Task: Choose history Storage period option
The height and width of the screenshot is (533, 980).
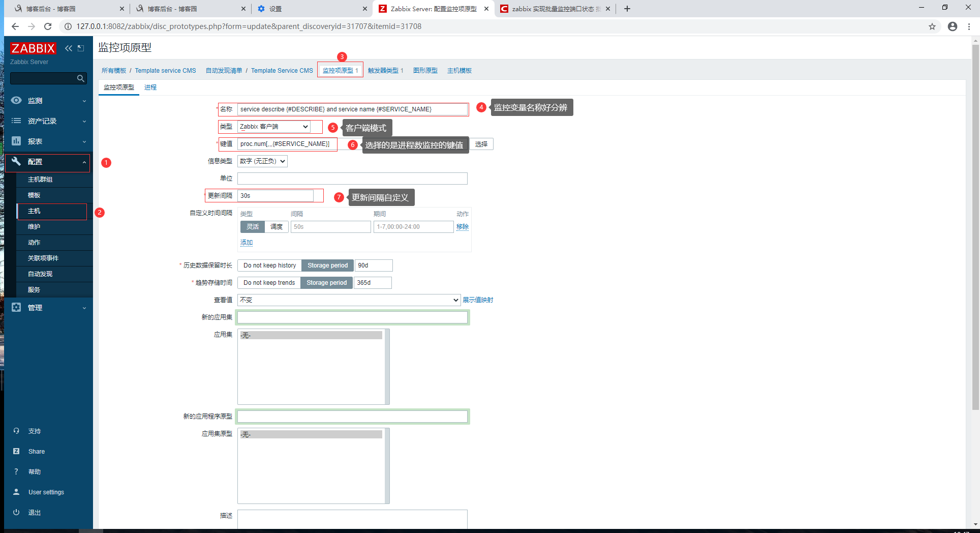Action: 328,265
